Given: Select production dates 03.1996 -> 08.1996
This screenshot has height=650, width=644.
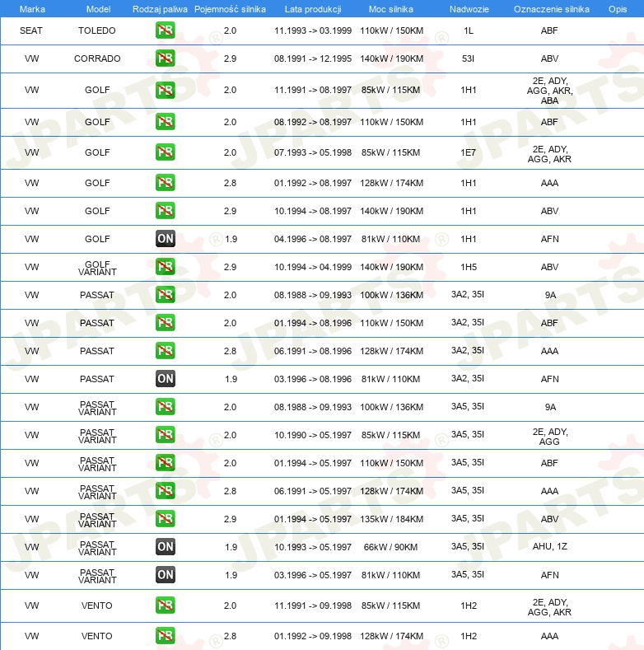Looking at the screenshot, I should [x=313, y=379].
